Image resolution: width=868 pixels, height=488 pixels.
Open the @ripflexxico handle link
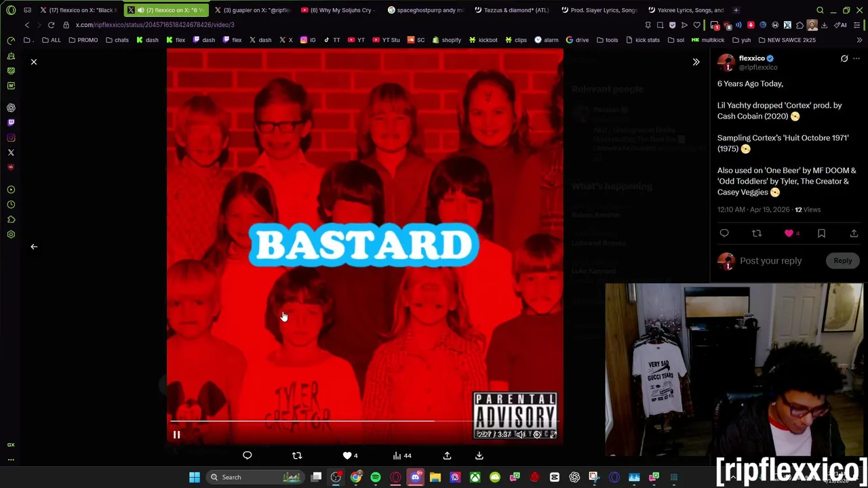click(x=758, y=68)
